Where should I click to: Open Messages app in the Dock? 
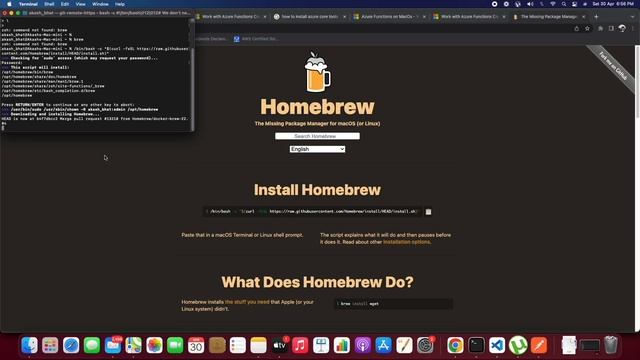(x=92, y=345)
